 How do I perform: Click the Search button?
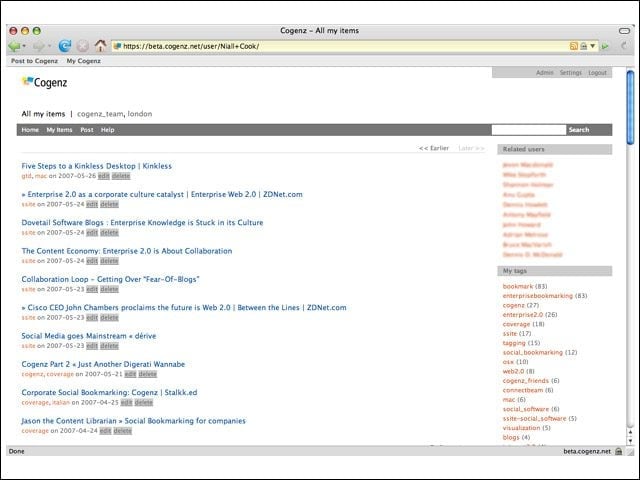click(579, 130)
